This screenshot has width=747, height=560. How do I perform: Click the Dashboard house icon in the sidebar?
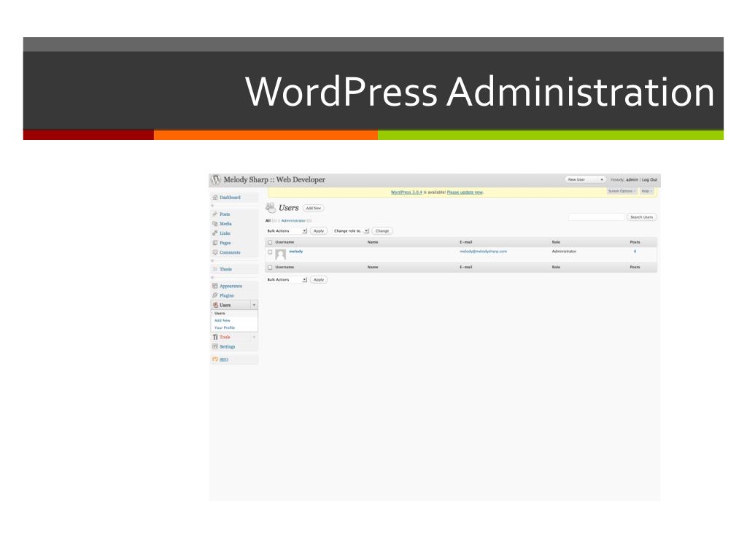click(215, 197)
